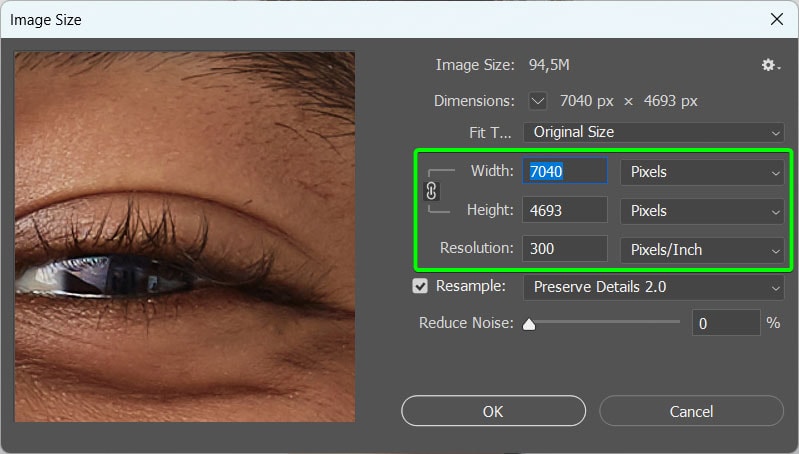Click the Resolution input field showing 300

[x=565, y=249]
